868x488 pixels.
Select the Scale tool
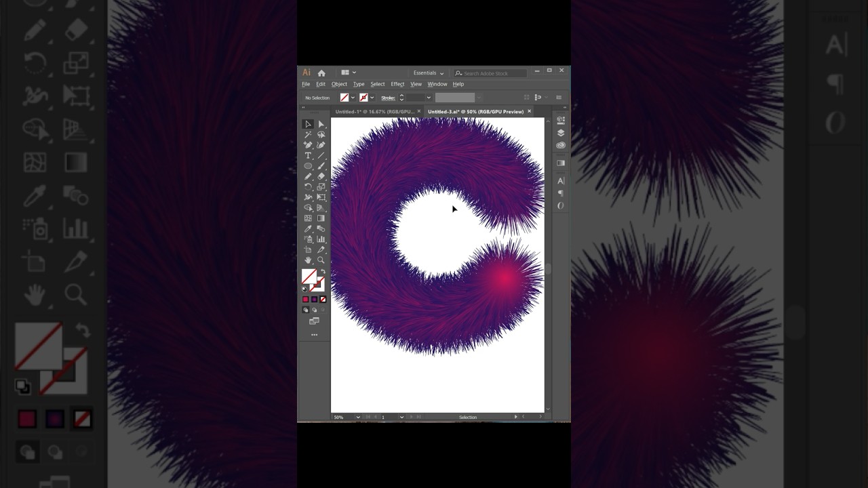coord(321,186)
